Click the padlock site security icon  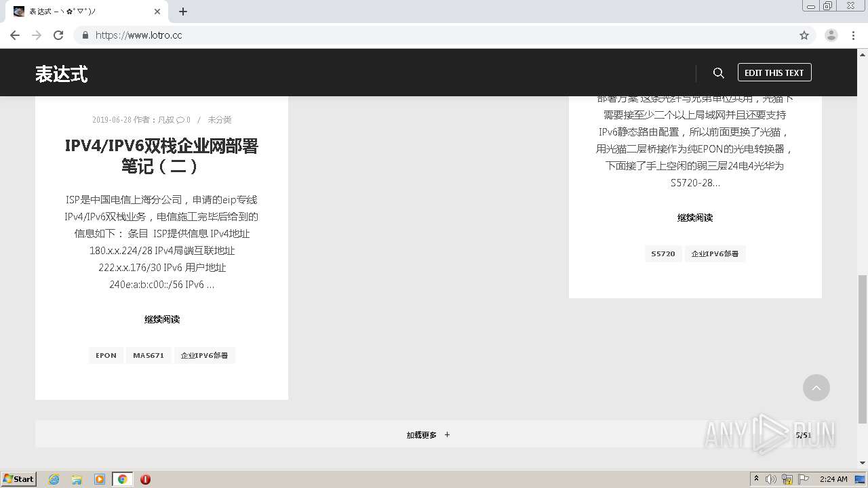pyautogui.click(x=85, y=35)
